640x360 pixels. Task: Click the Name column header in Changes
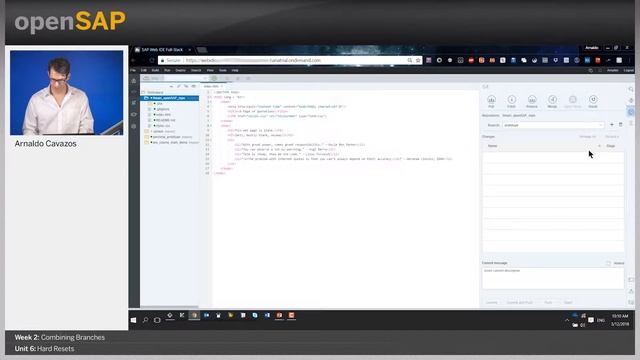[x=493, y=146]
